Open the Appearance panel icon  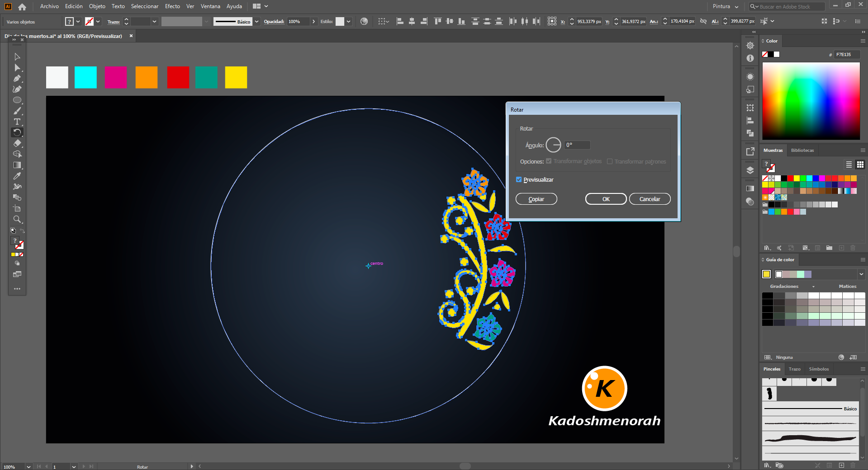tap(750, 77)
